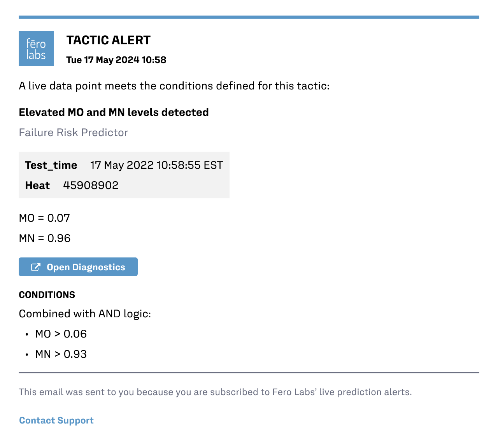Click the TACTIC ALERT heading
Viewport: 498px width, 448px height.
point(108,40)
